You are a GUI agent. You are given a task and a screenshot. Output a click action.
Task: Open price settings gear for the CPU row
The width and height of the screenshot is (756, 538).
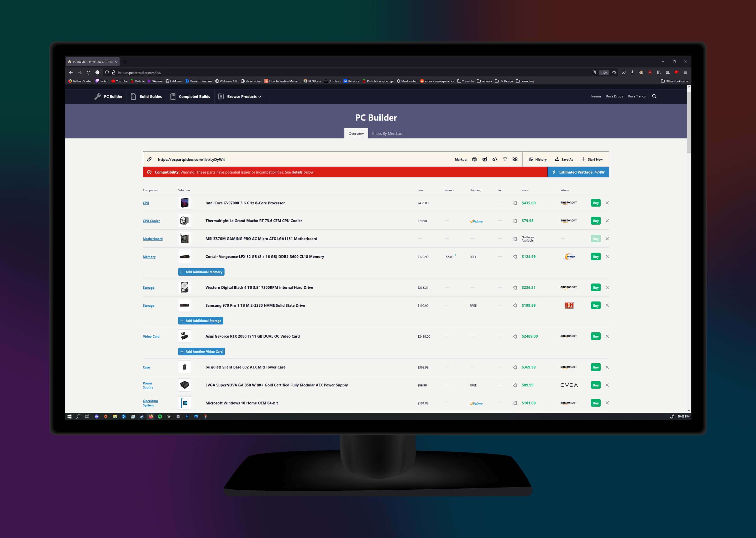[x=515, y=203]
